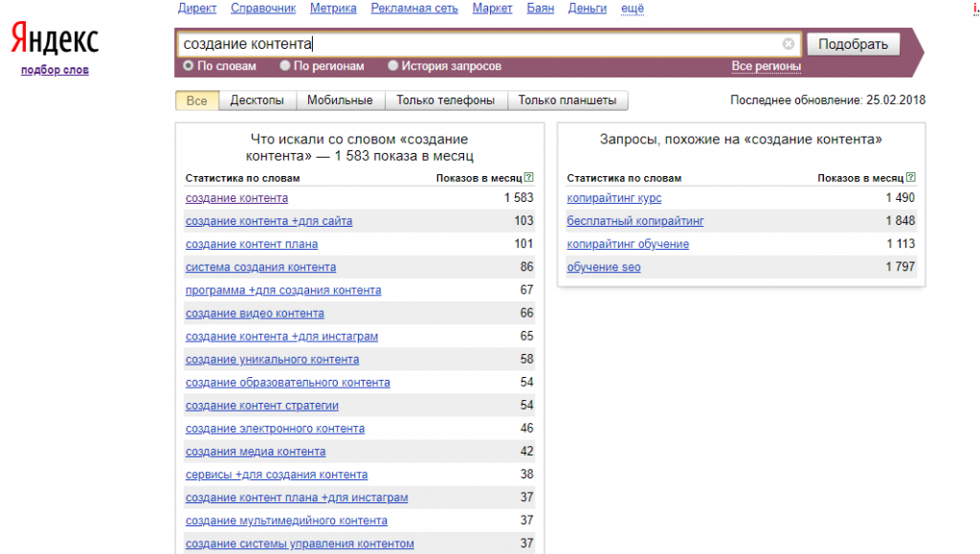Open the копирайтинг обучение similar query
980x554 pixels.
(628, 244)
